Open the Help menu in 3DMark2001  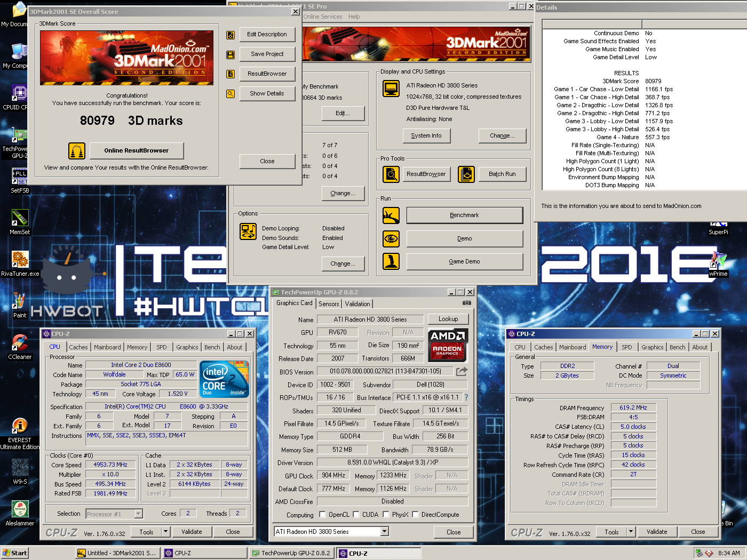[354, 17]
